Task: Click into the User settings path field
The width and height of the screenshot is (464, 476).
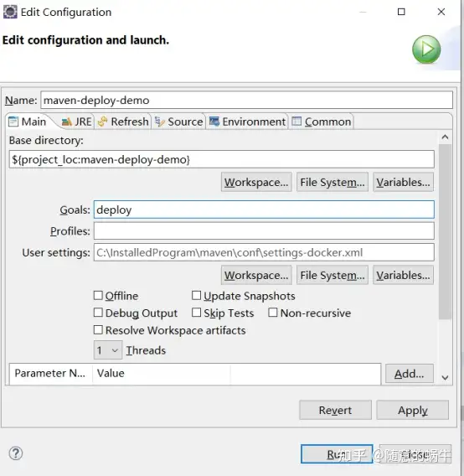Action: pyautogui.click(x=264, y=252)
